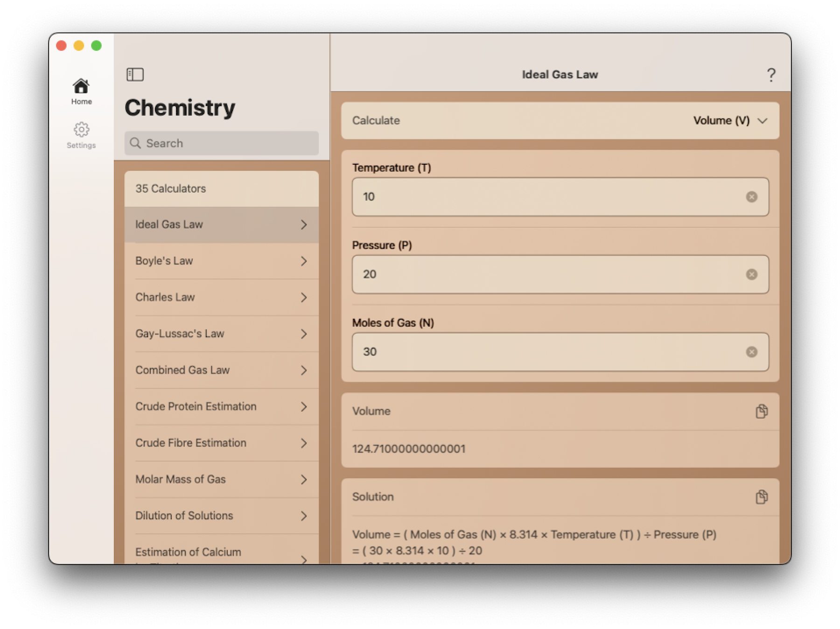Open the Help question mark icon
This screenshot has height=629, width=840.
pyautogui.click(x=771, y=74)
